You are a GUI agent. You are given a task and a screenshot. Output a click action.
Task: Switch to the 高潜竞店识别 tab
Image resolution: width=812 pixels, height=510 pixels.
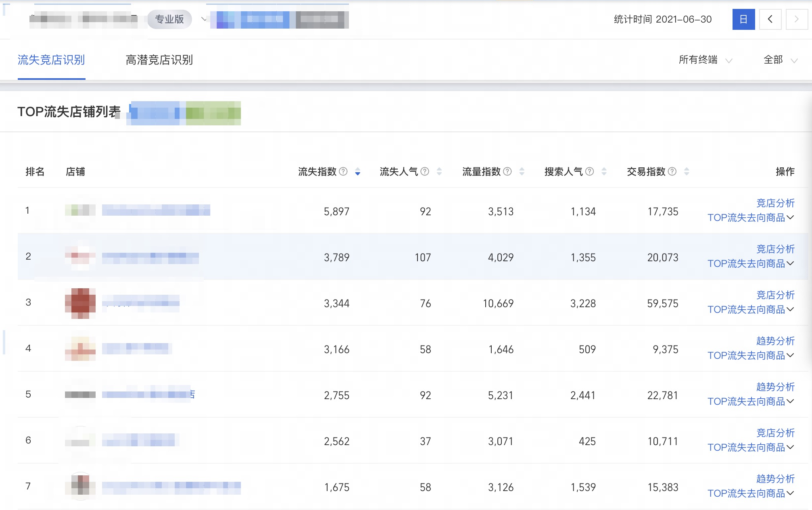click(x=160, y=60)
